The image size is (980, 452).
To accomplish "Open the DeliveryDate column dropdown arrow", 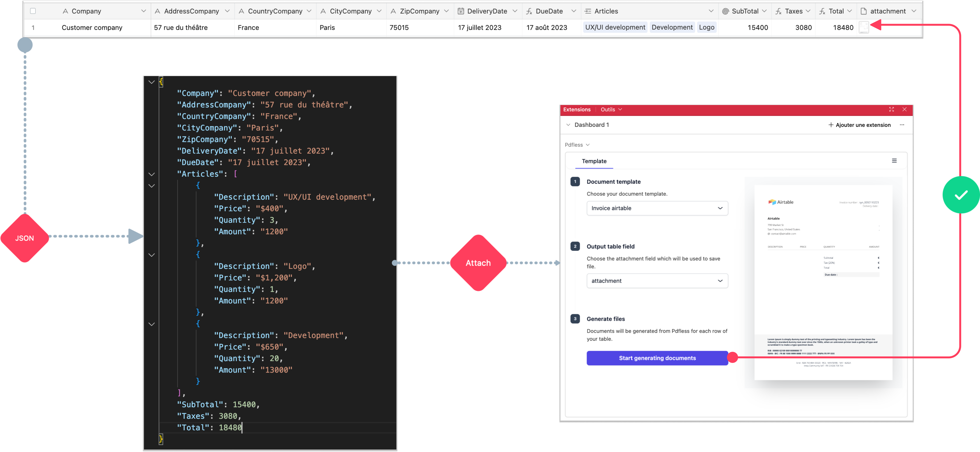I will coord(515,11).
